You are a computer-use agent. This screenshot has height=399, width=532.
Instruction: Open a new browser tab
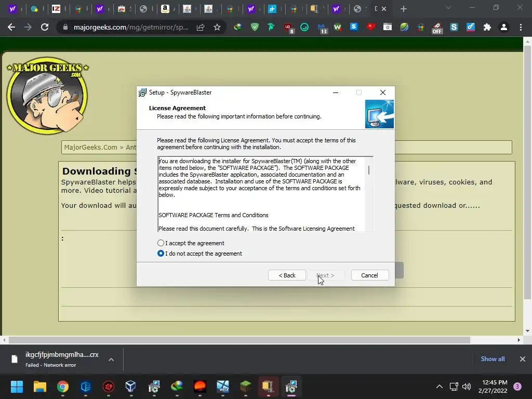(403, 9)
